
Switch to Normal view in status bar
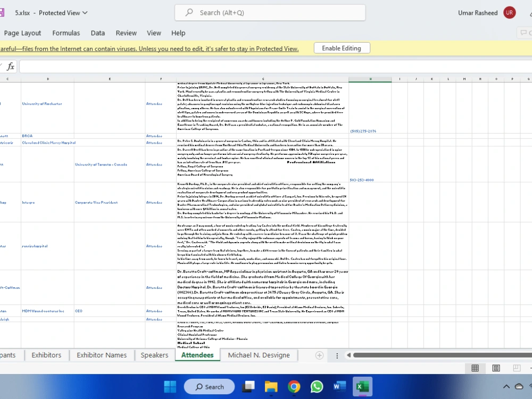[x=475, y=368]
